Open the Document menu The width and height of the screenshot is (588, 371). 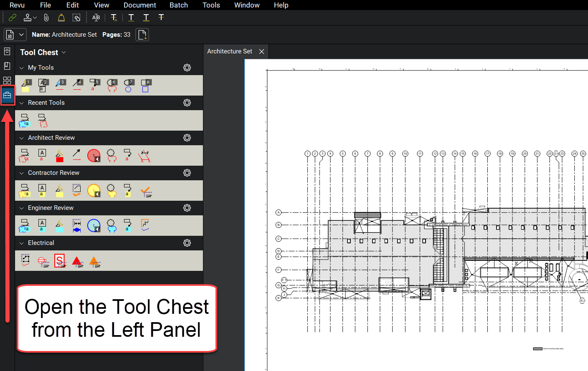pos(139,5)
